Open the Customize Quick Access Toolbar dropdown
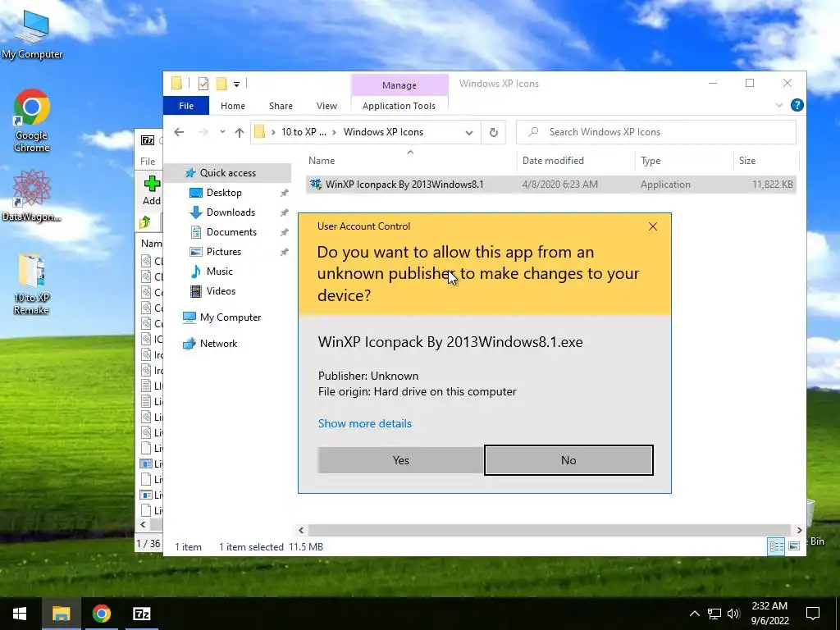 point(236,84)
